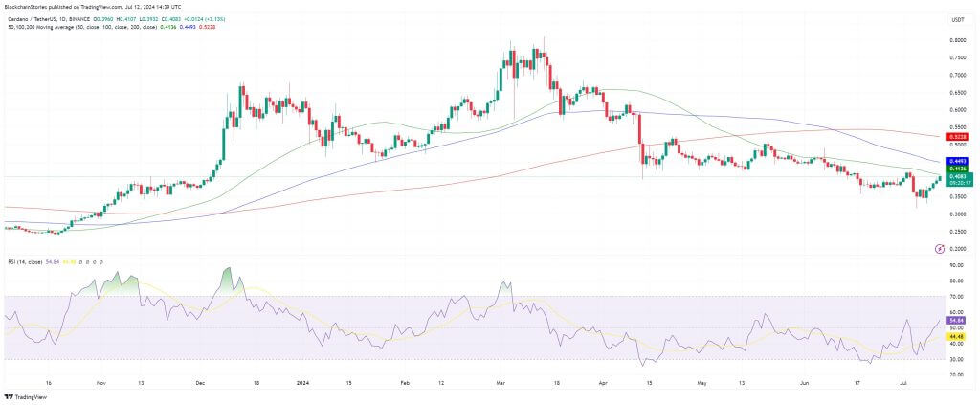Screen dimensions: 980x405
Task: Click the RSI value 54.84 in legend
Action: [x=53, y=262]
